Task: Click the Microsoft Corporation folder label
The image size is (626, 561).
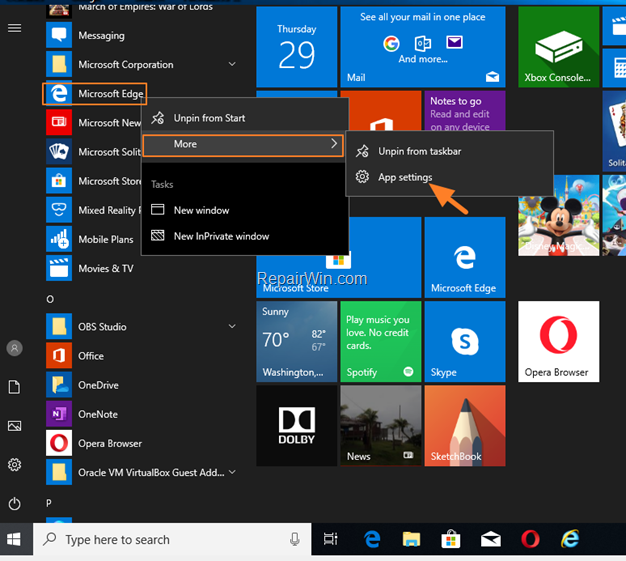Action: 126,65
